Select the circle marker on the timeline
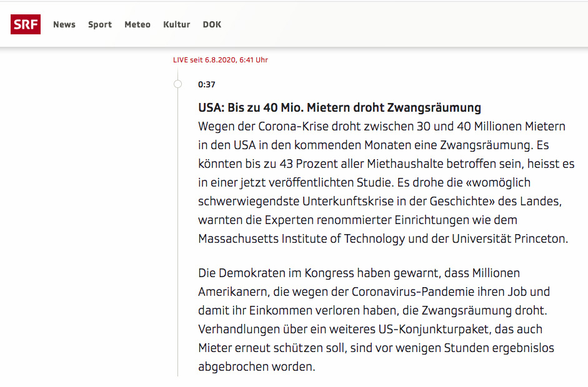Screen dimensions: 588x387 [178, 84]
